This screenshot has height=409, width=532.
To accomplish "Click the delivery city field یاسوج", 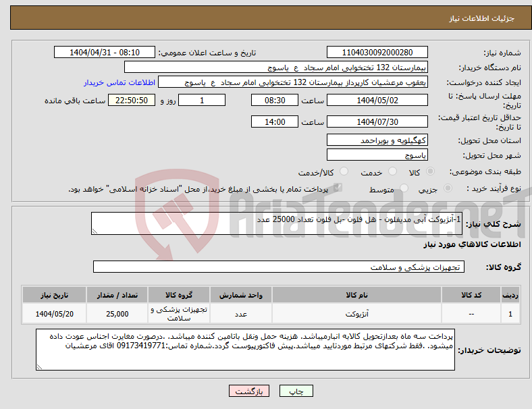I will [x=377, y=155].
